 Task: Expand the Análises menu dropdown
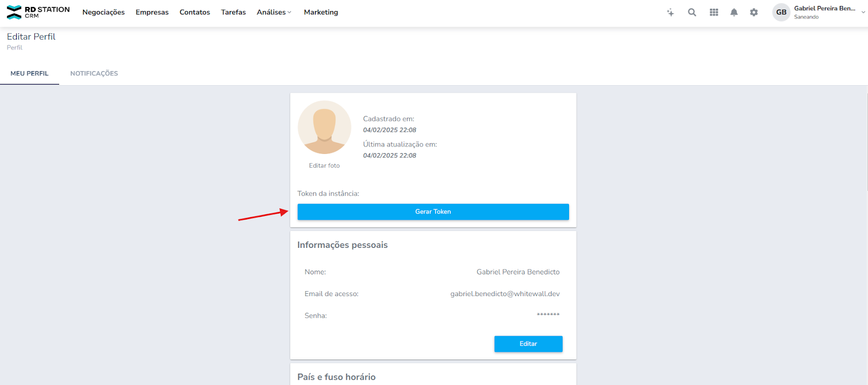point(274,12)
